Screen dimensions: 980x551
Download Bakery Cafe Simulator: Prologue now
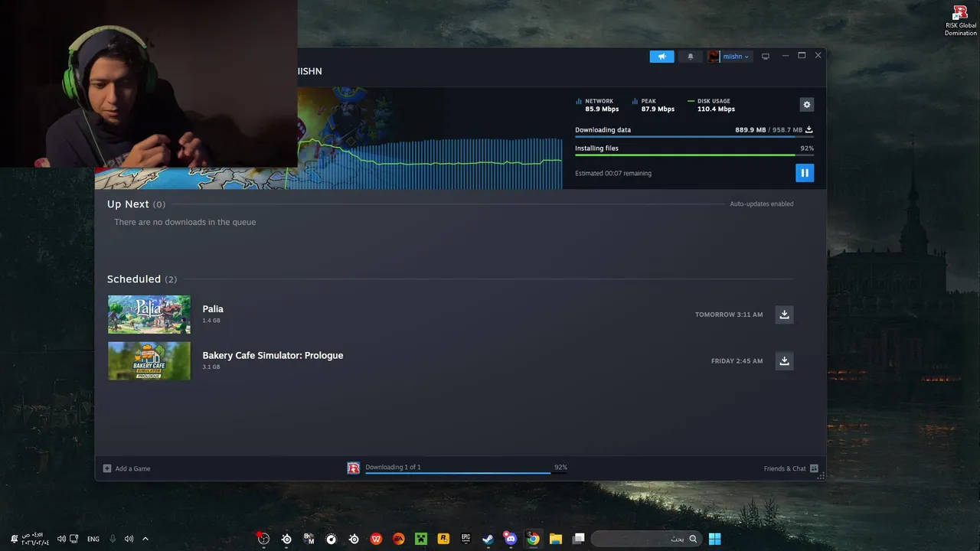pyautogui.click(x=784, y=360)
